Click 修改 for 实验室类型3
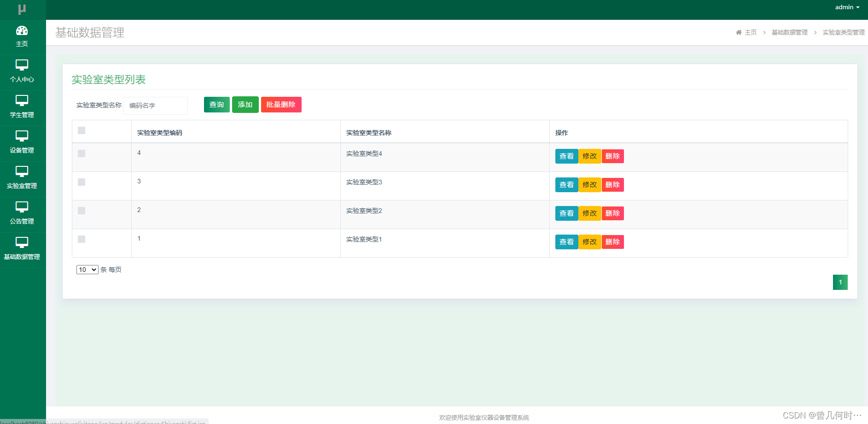Viewport: 868px width, 424px height. pyautogui.click(x=590, y=185)
